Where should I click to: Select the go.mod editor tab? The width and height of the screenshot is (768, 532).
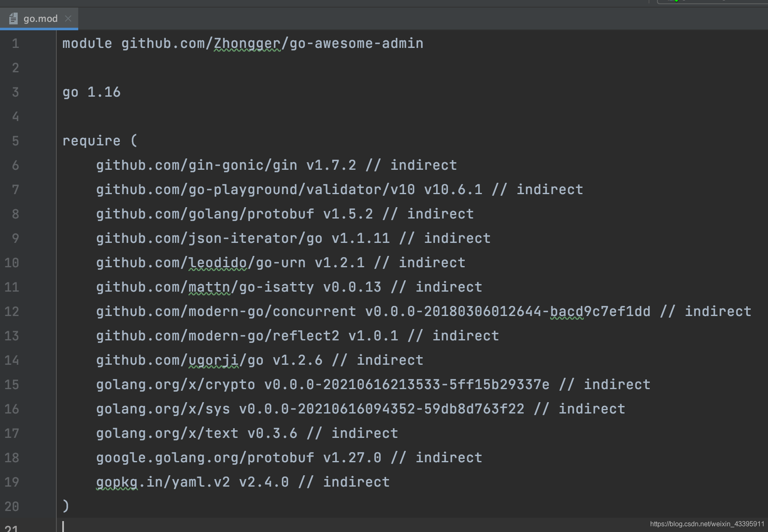[x=39, y=18]
